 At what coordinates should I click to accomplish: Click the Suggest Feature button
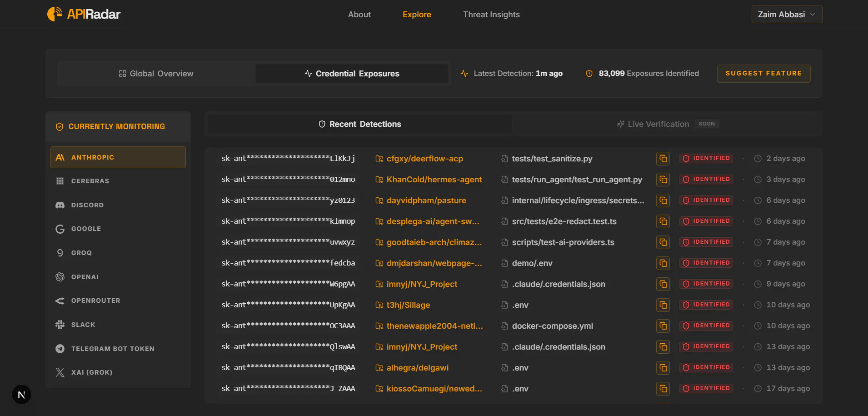[763, 73]
